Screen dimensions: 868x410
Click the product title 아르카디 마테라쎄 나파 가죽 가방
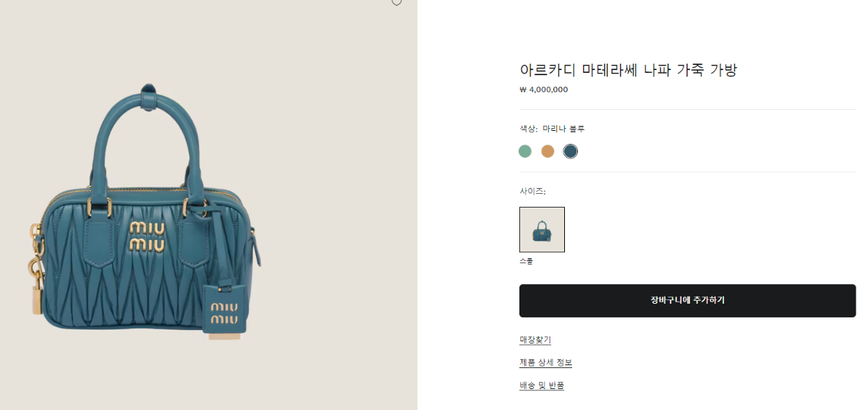(628, 70)
